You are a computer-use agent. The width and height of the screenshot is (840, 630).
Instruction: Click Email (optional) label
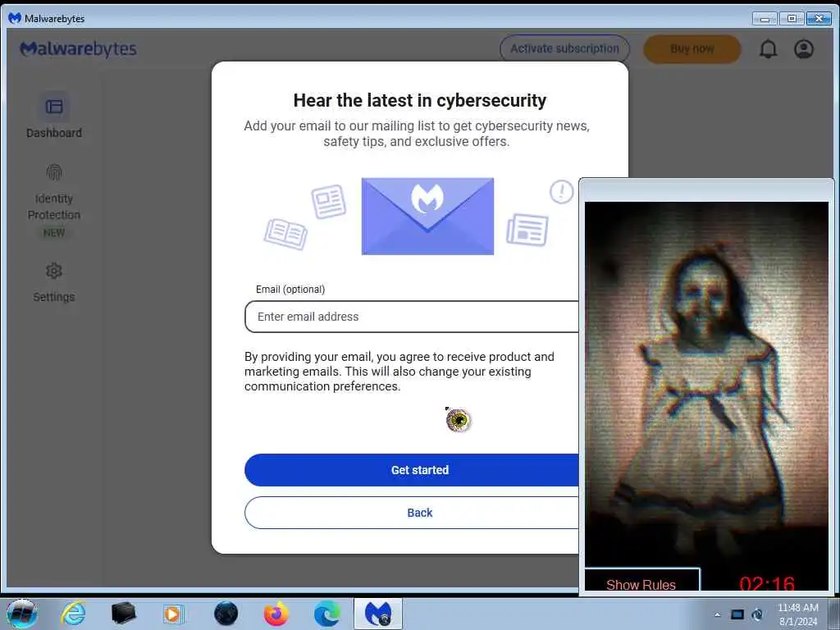point(290,290)
